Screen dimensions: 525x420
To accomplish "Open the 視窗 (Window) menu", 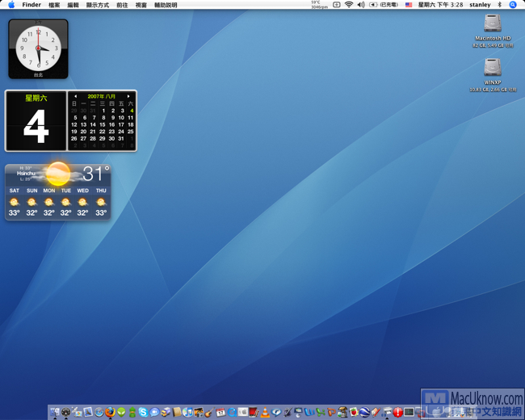I will [141, 5].
